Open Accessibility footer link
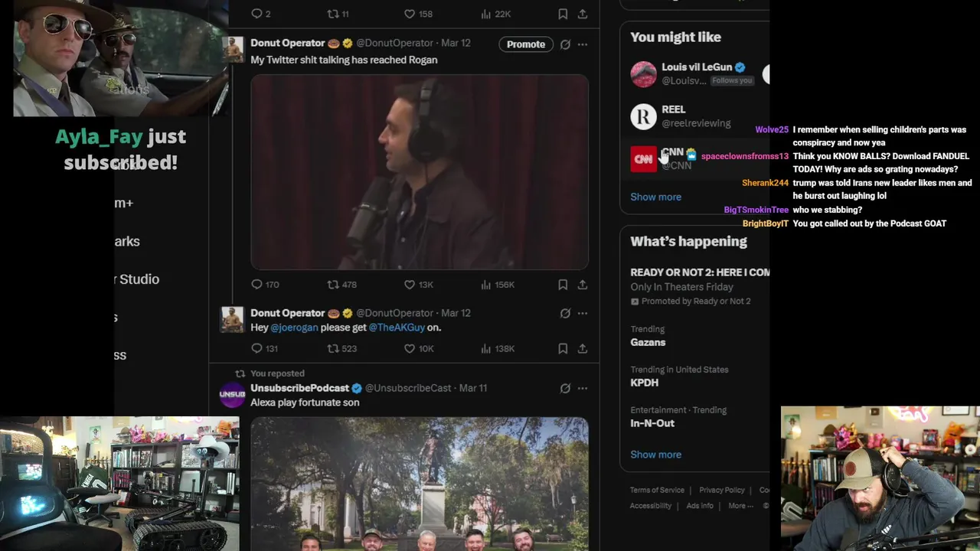Screen dimensions: 980x551 click(x=650, y=506)
